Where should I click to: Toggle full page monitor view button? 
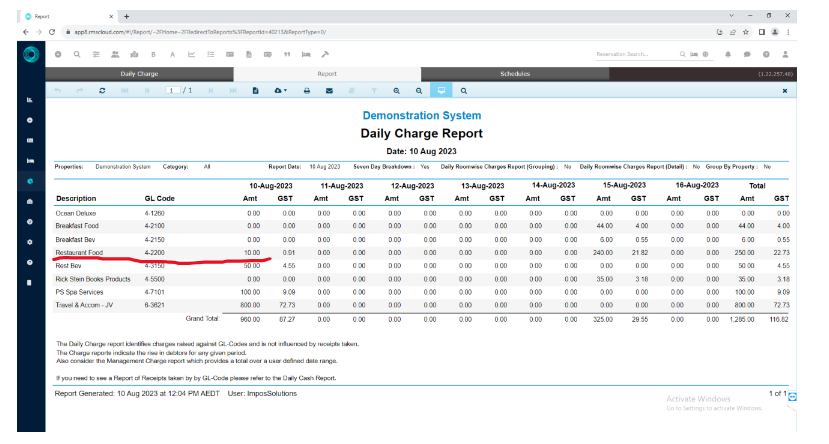pyautogui.click(x=441, y=90)
